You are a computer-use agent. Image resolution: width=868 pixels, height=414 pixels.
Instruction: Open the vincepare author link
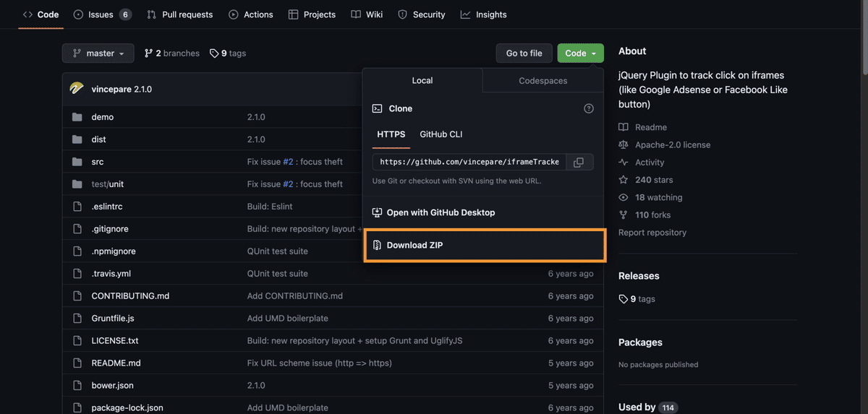(x=111, y=90)
